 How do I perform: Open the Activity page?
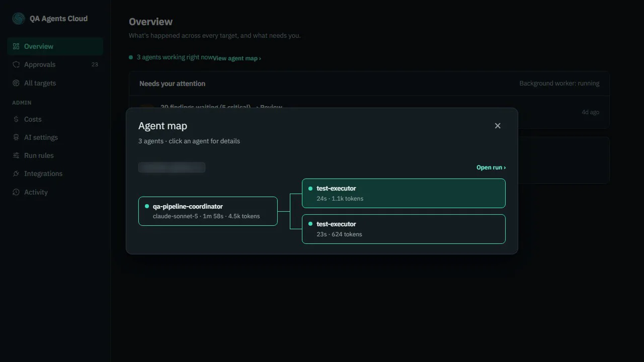click(55, 192)
